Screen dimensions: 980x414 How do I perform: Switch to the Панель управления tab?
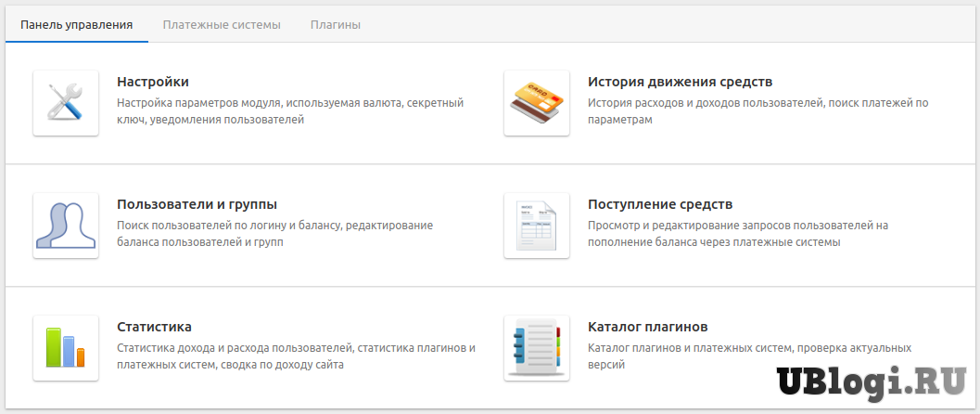tap(76, 25)
